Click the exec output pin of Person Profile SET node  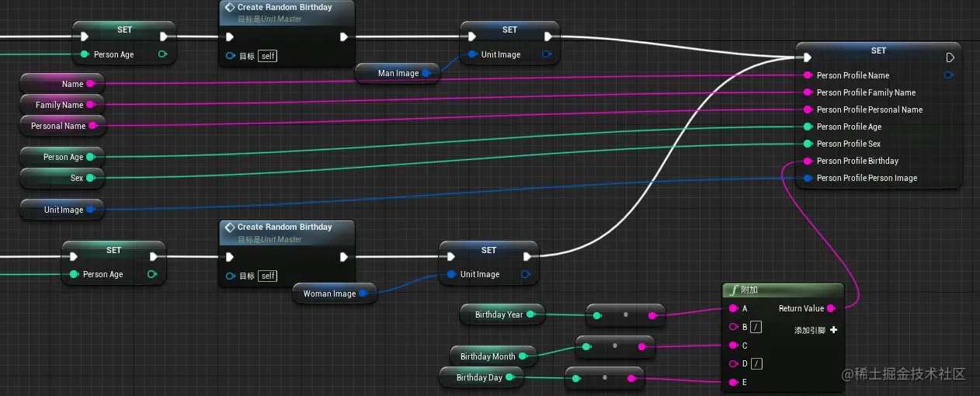pyautogui.click(x=950, y=57)
